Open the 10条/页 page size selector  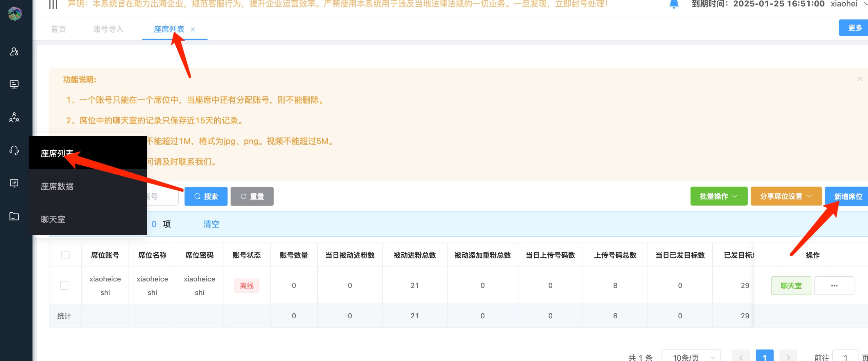691,357
